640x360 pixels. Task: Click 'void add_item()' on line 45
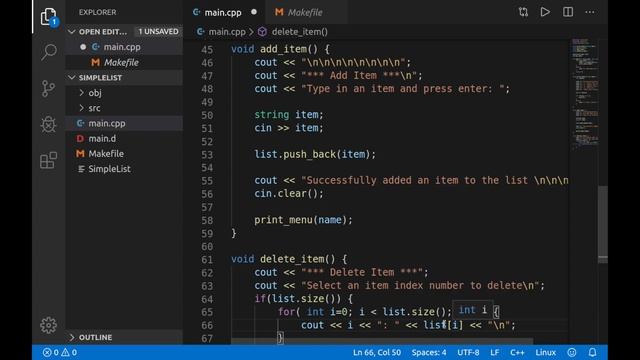tap(274, 49)
